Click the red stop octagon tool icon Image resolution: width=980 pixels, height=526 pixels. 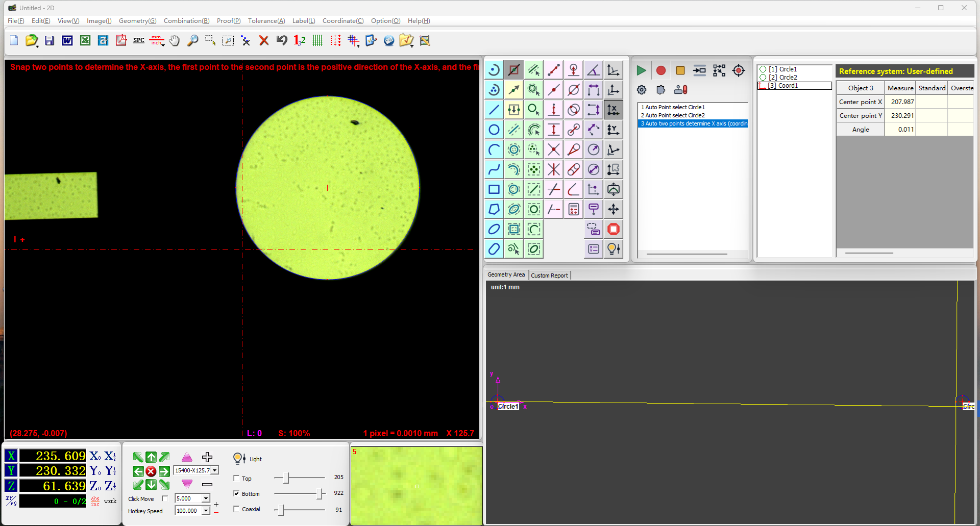point(614,229)
